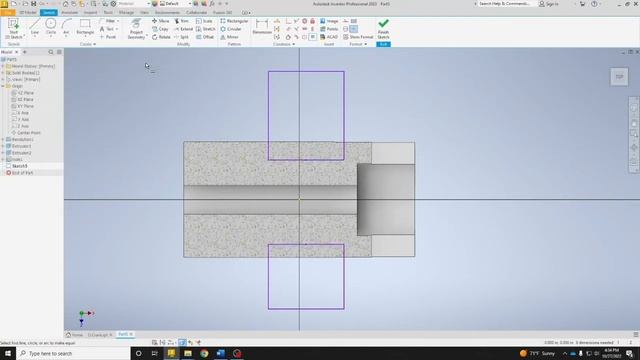Click the ViewCube Top face
The width and height of the screenshot is (640, 360).
point(619,77)
